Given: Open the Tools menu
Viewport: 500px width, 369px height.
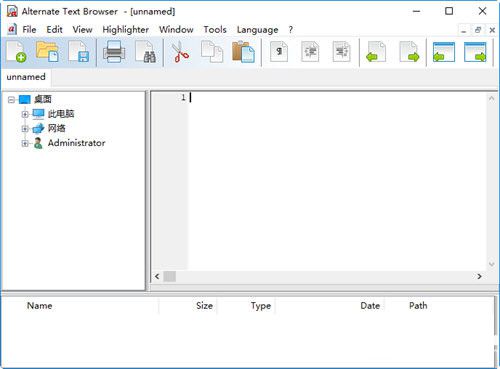Looking at the screenshot, I should pos(215,30).
